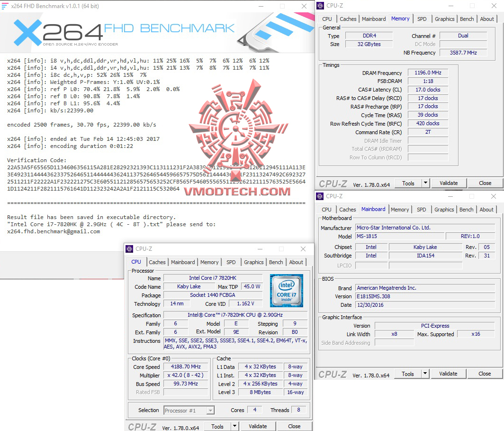
Task: Open Bench tab in Mainboard CPU-Z window
Action: click(x=467, y=210)
